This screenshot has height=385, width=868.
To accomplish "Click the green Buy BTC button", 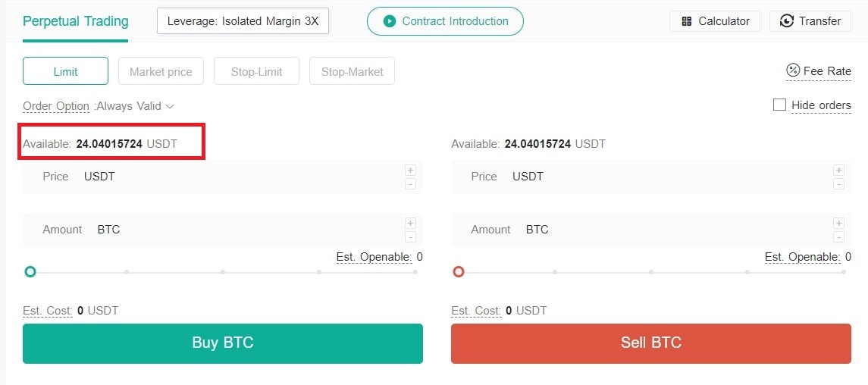I will click(223, 343).
